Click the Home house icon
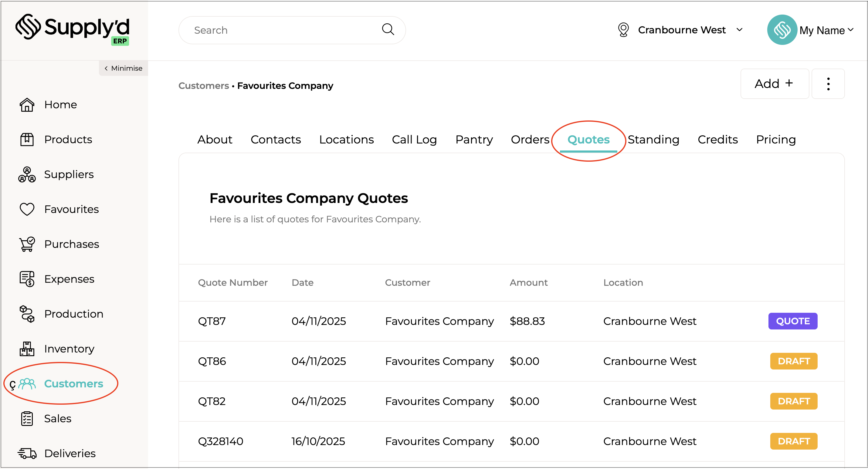 click(x=27, y=105)
